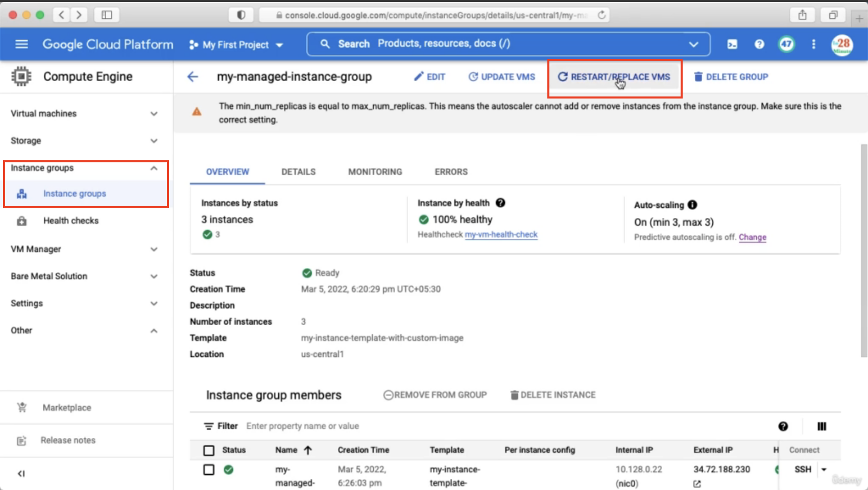Switch to the Monitoring tab

pos(375,172)
